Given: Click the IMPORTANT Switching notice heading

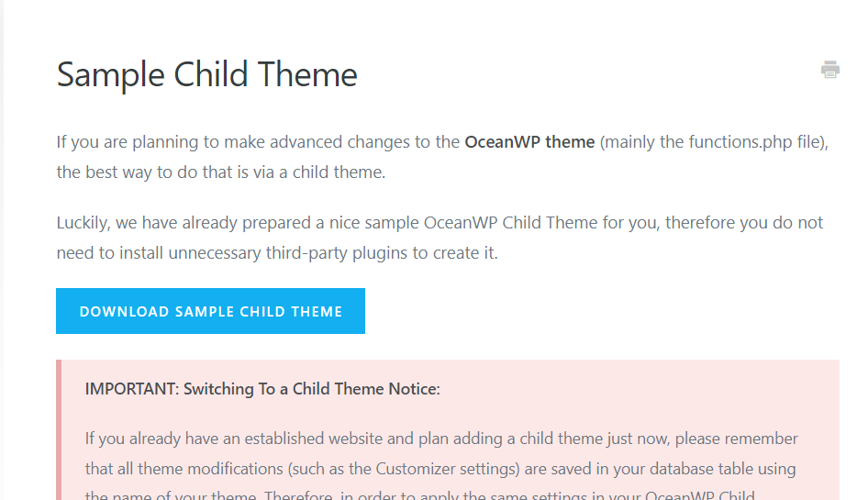Looking at the screenshot, I should [262, 389].
